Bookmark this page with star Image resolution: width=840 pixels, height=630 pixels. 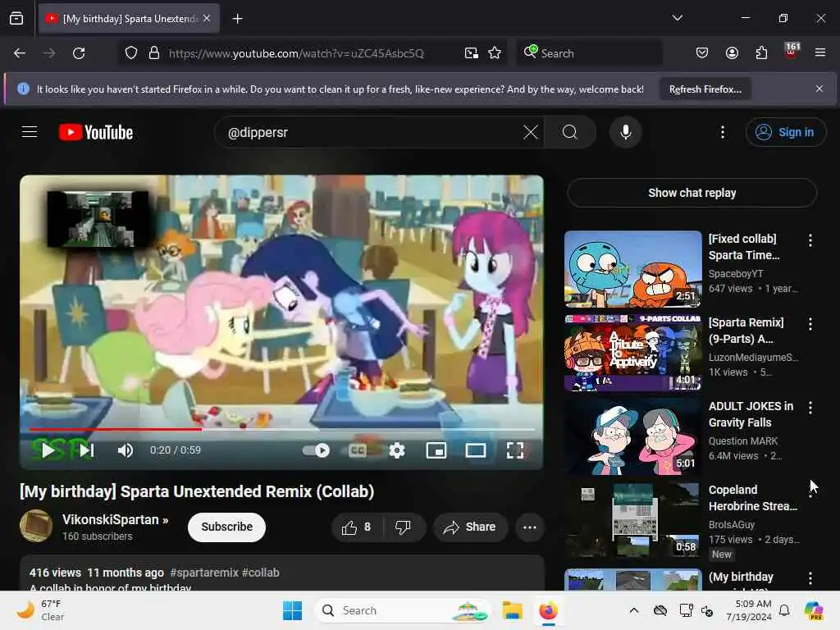[495, 53]
